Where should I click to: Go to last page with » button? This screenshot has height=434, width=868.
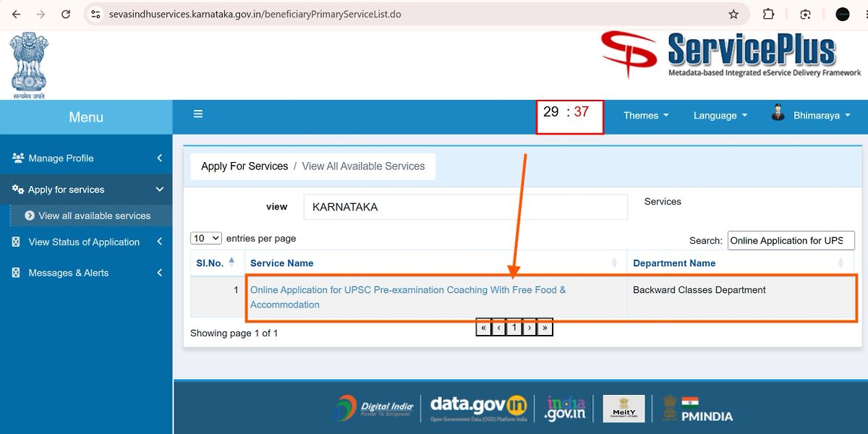545,328
